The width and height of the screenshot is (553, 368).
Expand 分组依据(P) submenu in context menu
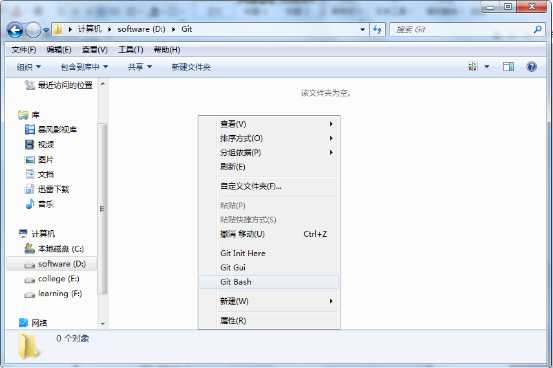click(x=270, y=152)
